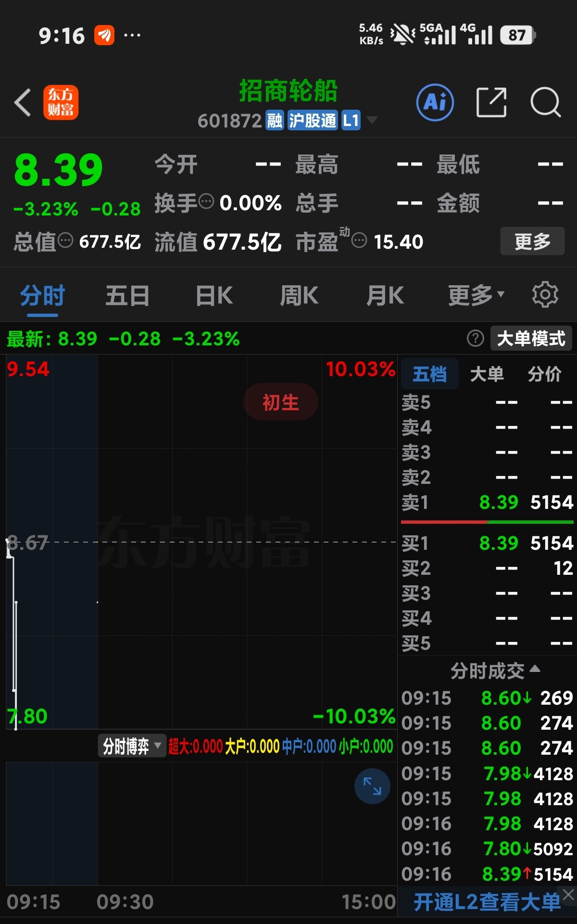The image size is (577, 924).
Task: Tap the 8.39 current price
Action: 59,169
